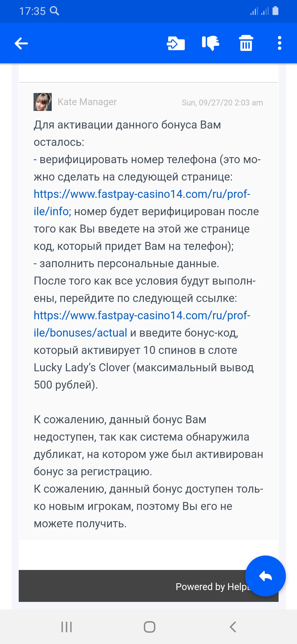Move email with the folder arrow icon
This screenshot has height=644, width=297.
click(x=176, y=43)
